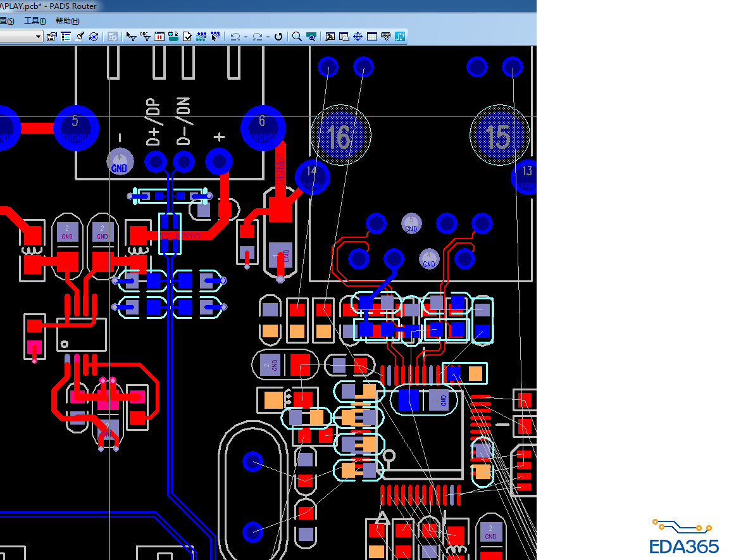Expand the Redo history dropdown arrow
This screenshot has width=729, height=560.
[267, 37]
